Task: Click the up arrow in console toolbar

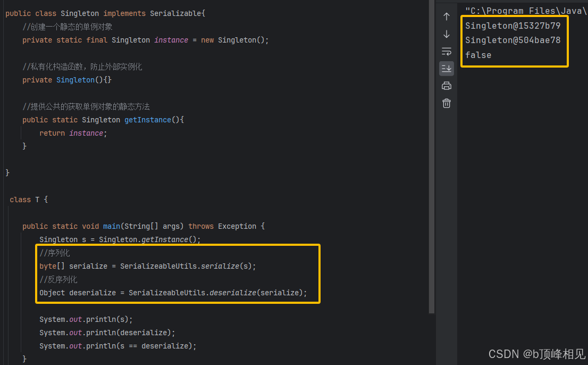Action: (x=447, y=16)
